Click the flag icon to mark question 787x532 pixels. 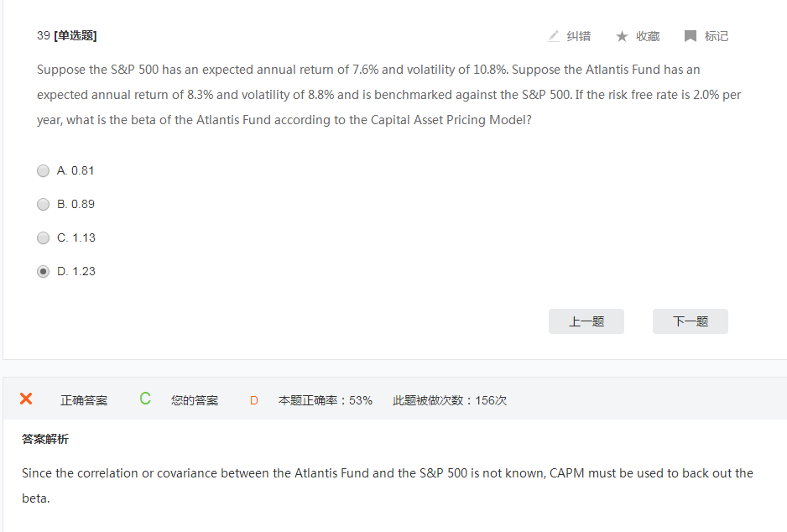pyautogui.click(x=691, y=36)
